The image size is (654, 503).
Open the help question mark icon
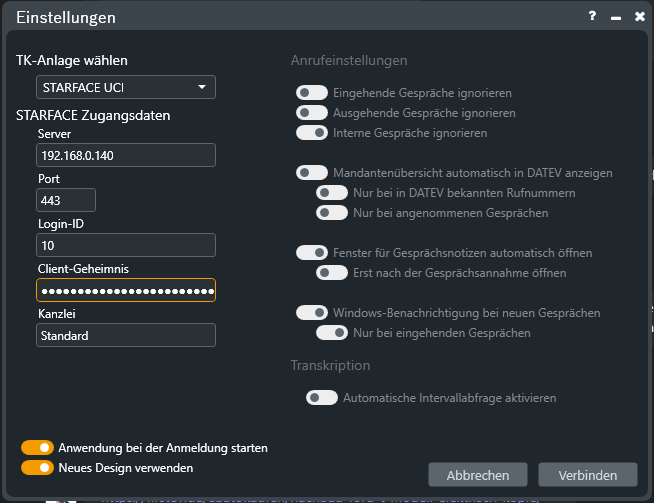tap(592, 16)
